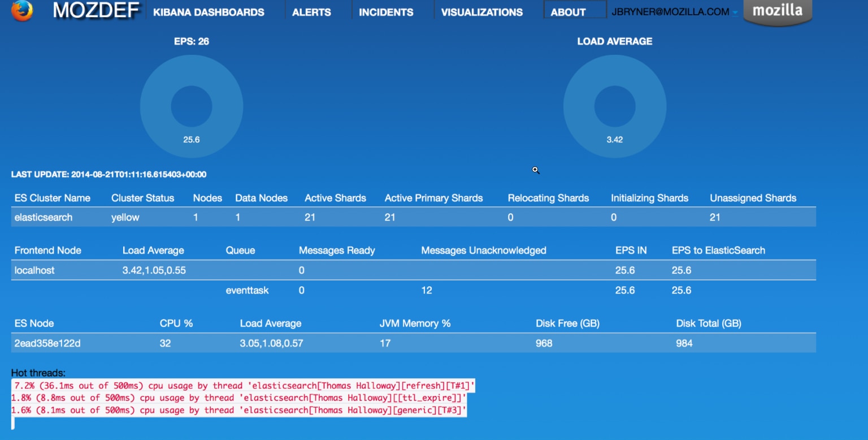868x440 pixels.
Task: Click the Firefox logo icon
Action: coord(22,10)
